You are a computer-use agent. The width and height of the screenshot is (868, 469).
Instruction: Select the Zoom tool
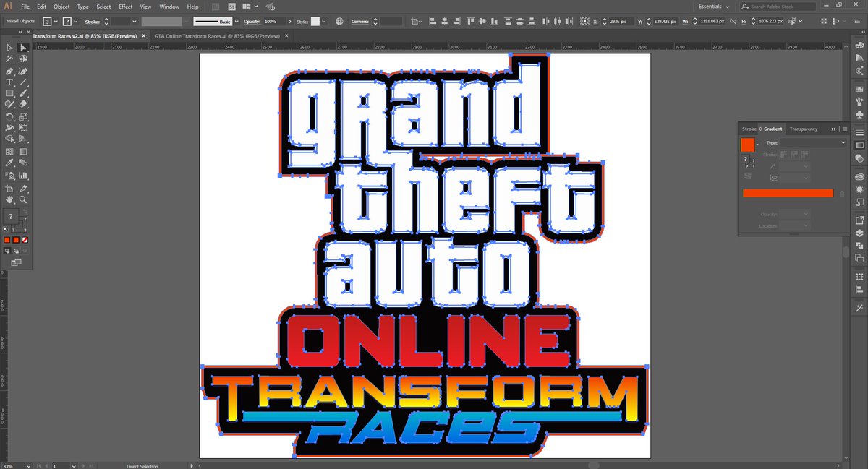tap(23, 199)
